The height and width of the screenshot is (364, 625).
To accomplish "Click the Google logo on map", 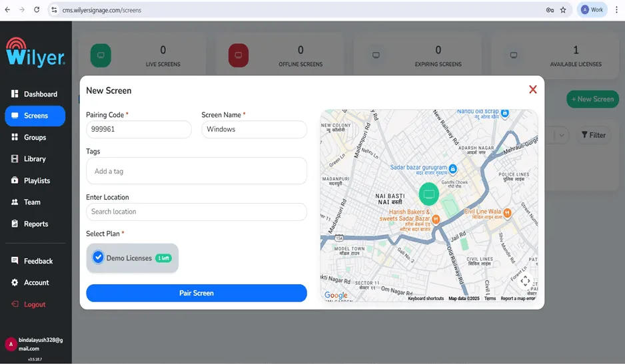I will click(x=336, y=295).
